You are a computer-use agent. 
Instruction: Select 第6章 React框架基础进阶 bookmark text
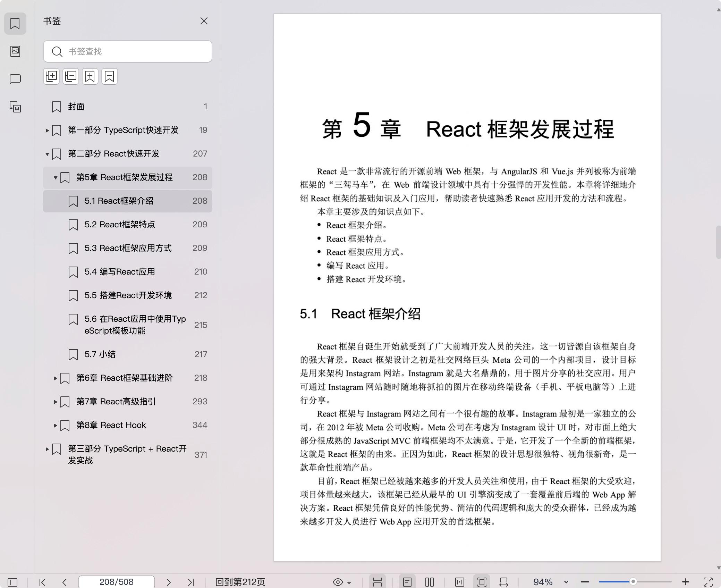point(124,378)
